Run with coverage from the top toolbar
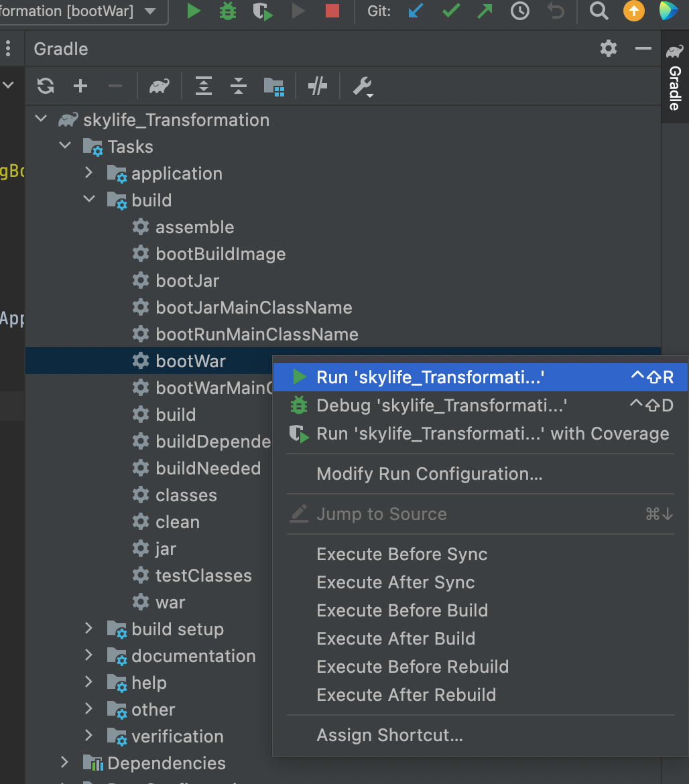 click(x=263, y=11)
